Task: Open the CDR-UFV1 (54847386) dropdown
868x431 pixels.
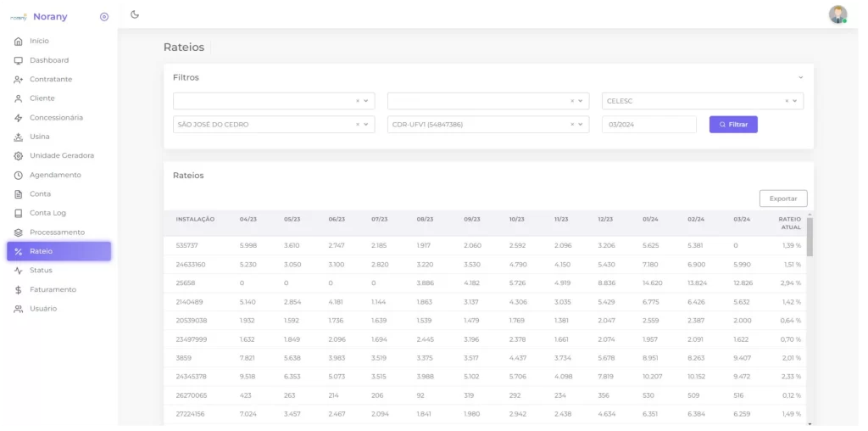Action: pos(580,125)
